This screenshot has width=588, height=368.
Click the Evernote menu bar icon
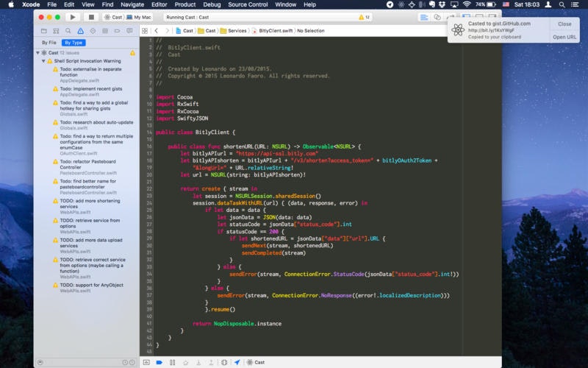(x=432, y=4)
